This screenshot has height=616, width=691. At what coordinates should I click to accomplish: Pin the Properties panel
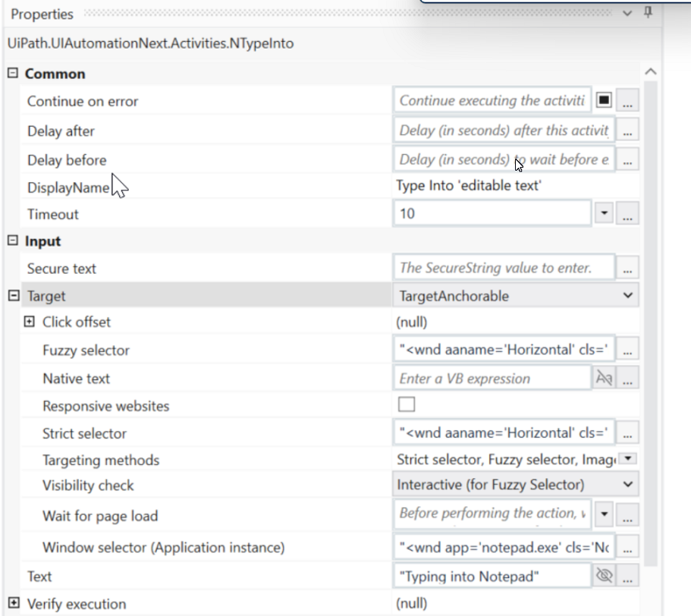pos(648,13)
